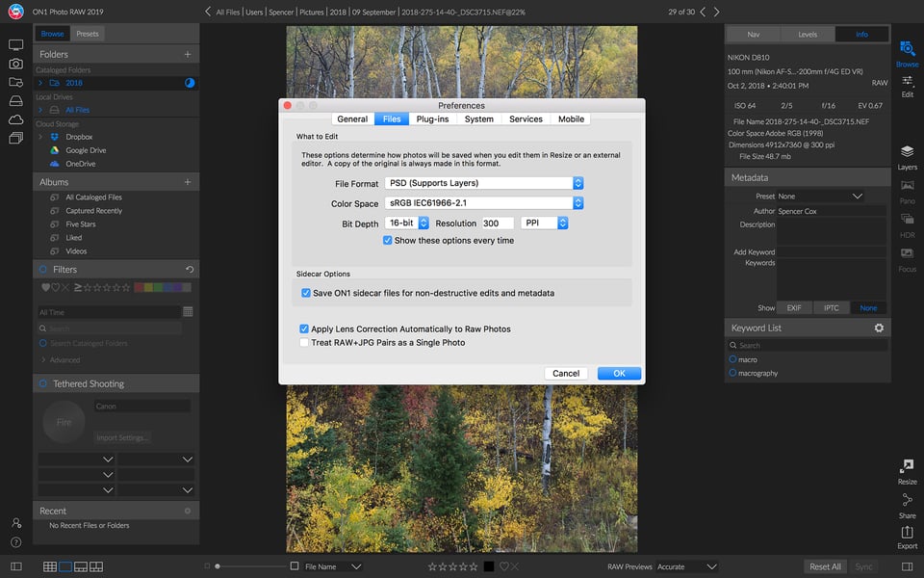
Task: Select the camera icon in left sidebar
Action: tap(16, 64)
